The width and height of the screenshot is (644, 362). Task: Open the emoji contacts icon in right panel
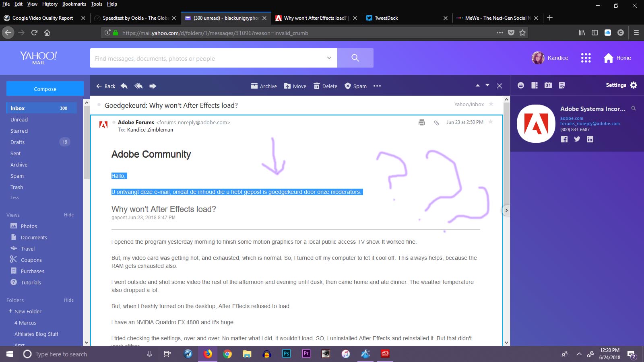(521, 85)
